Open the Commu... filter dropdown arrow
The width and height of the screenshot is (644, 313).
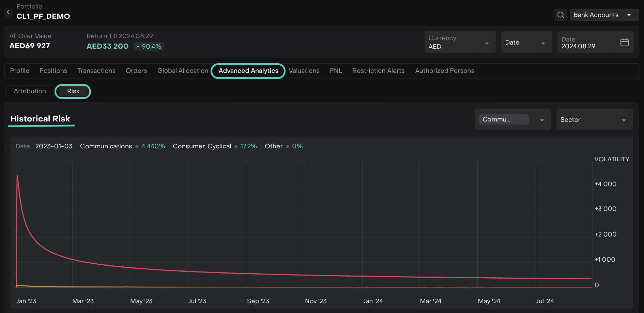542,120
